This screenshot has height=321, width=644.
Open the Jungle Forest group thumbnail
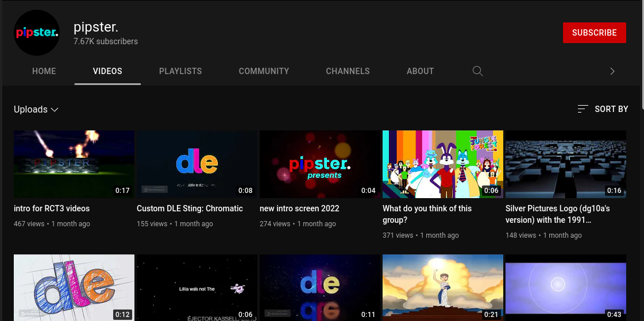click(x=443, y=164)
